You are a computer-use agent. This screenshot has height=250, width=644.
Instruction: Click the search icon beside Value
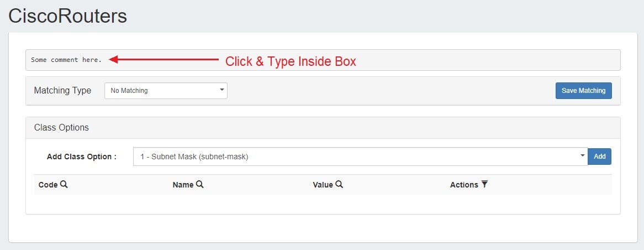coord(339,185)
